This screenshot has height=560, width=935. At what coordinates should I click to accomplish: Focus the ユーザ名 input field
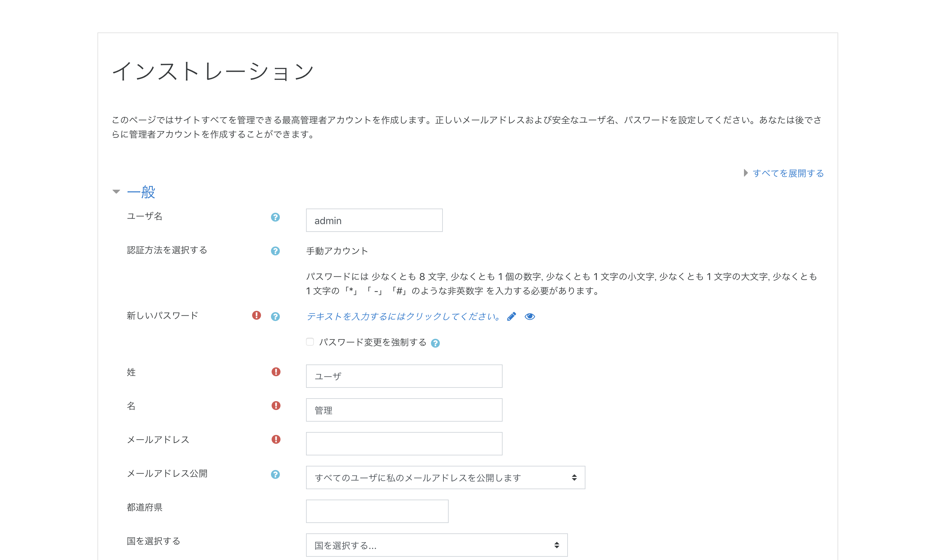374,220
